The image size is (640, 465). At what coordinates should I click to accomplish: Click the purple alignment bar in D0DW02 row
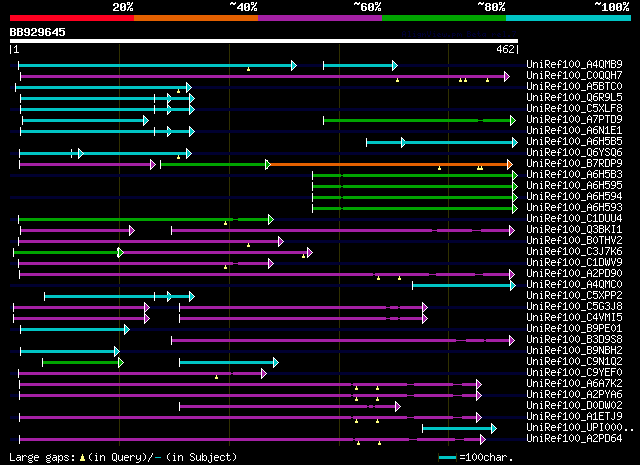tap(288, 407)
